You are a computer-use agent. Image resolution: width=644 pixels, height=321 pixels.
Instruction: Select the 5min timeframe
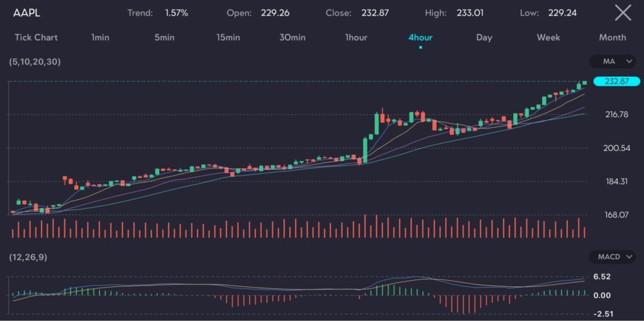[164, 38]
